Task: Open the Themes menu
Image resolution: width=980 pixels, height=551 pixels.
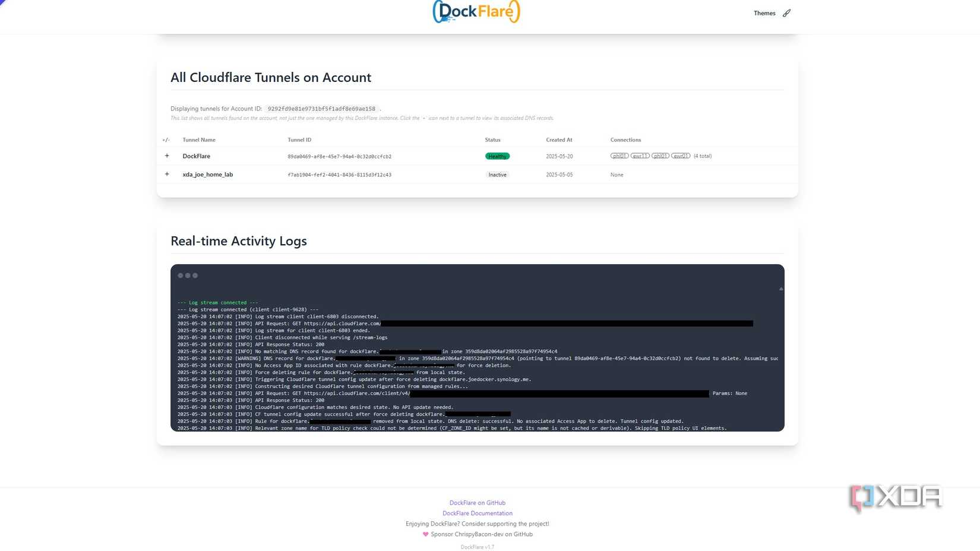Action: tap(764, 12)
